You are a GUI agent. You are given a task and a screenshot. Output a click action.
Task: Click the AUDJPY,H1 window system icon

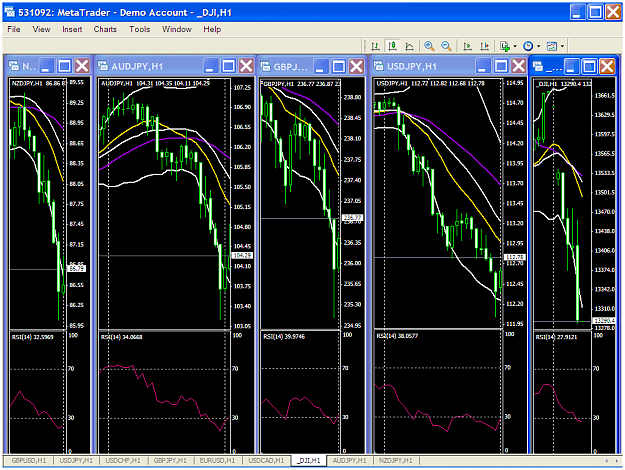click(103, 66)
